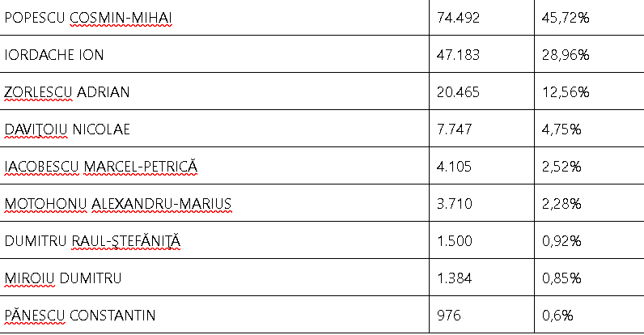Click the IORDACHE ION name cell
Image resolution: width=644 pixels, height=335 pixels.
(54, 55)
